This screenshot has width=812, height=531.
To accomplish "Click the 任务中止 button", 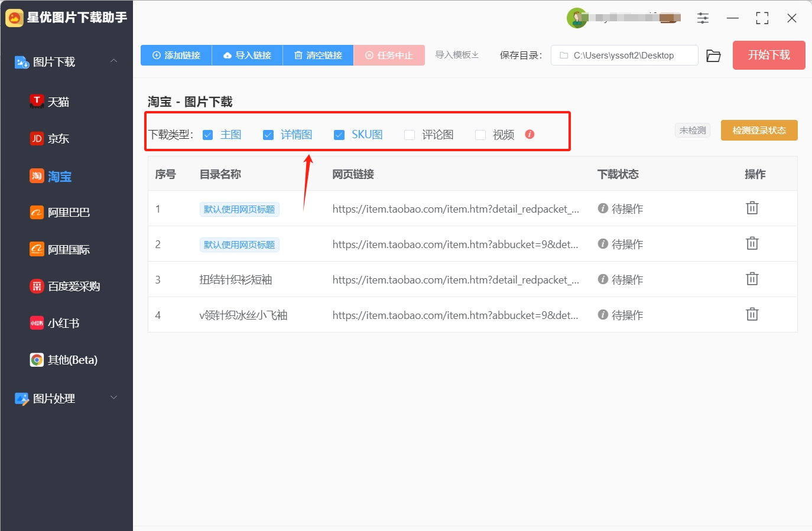I will click(x=389, y=55).
